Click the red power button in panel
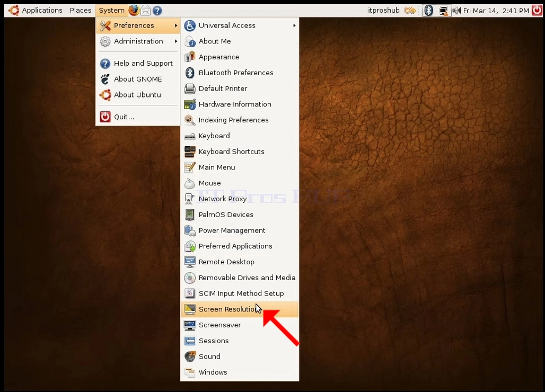Viewport: 545px width, 392px height. tap(537, 11)
